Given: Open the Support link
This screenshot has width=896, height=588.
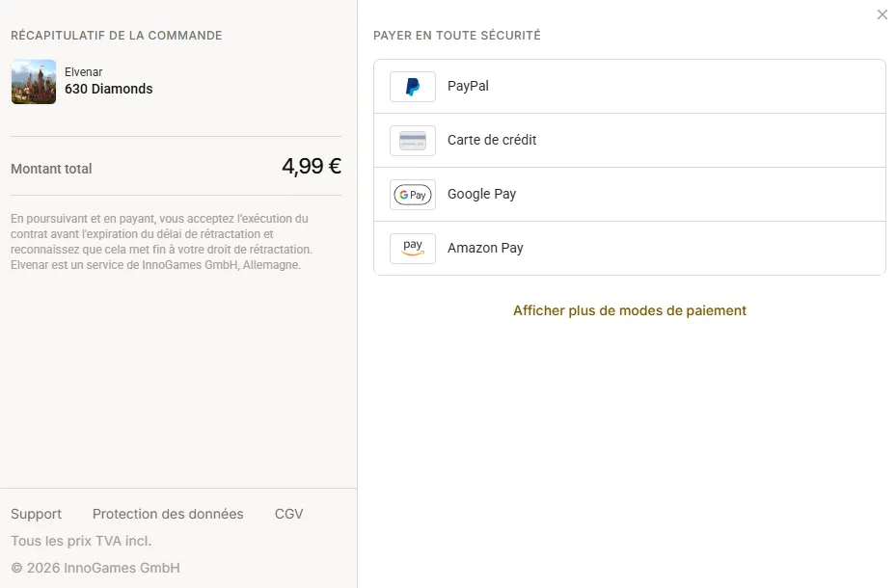Looking at the screenshot, I should [36, 514].
